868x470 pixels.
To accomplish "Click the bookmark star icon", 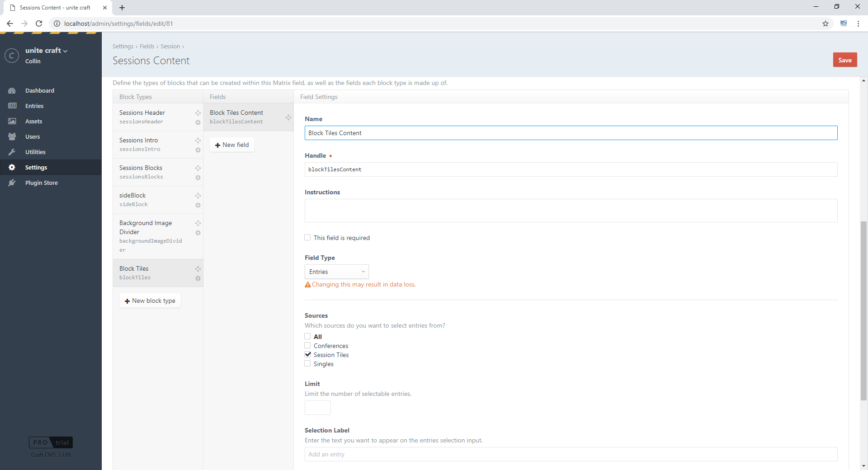I will [x=826, y=23].
